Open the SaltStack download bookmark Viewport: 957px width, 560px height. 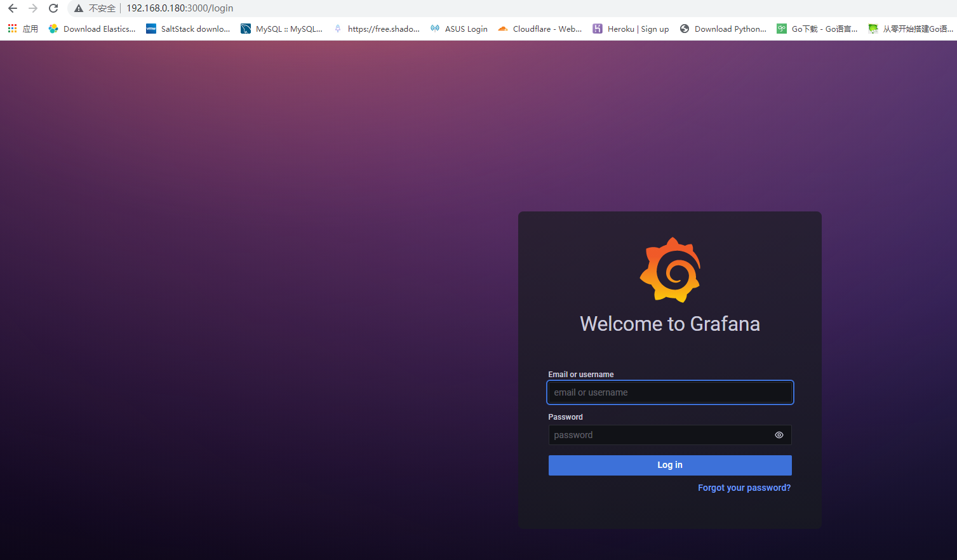pos(188,29)
